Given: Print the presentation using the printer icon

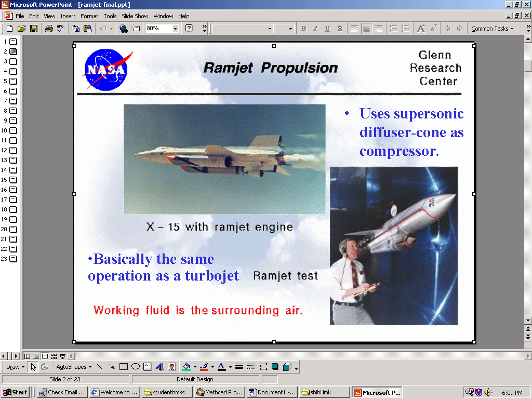Looking at the screenshot, I should [48, 29].
